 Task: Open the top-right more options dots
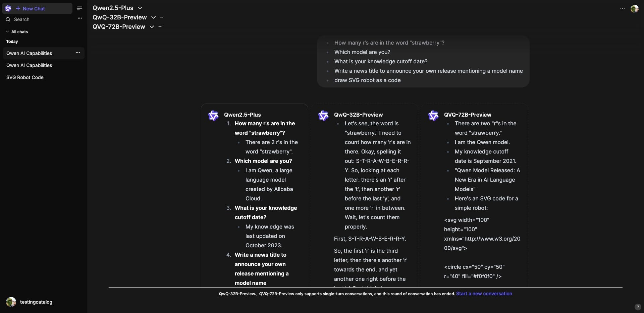tap(623, 9)
